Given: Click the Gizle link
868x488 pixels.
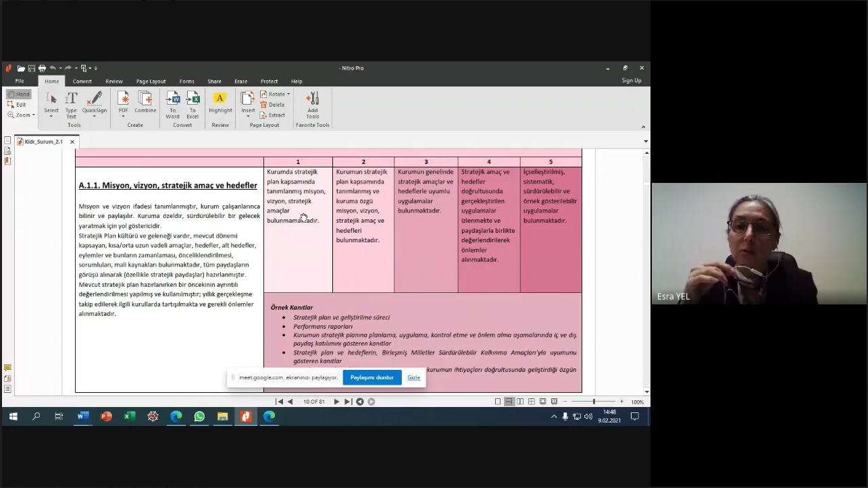Looking at the screenshot, I should pyautogui.click(x=413, y=377).
